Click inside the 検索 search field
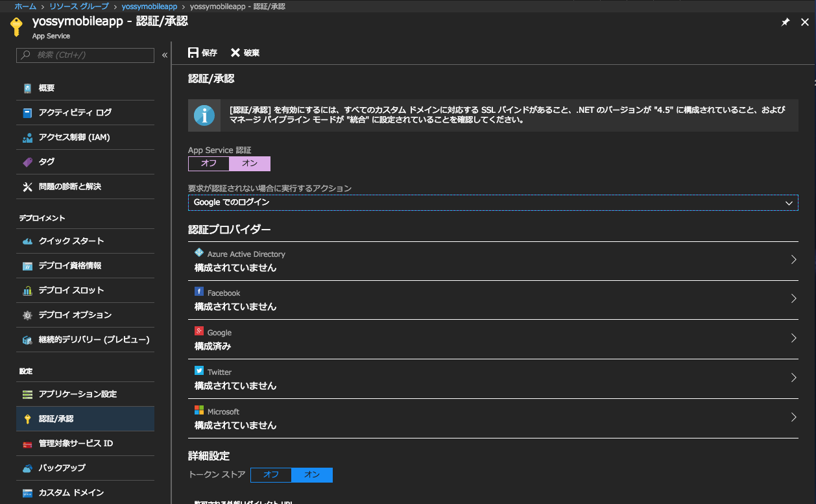The height and width of the screenshot is (504, 816). [x=84, y=55]
